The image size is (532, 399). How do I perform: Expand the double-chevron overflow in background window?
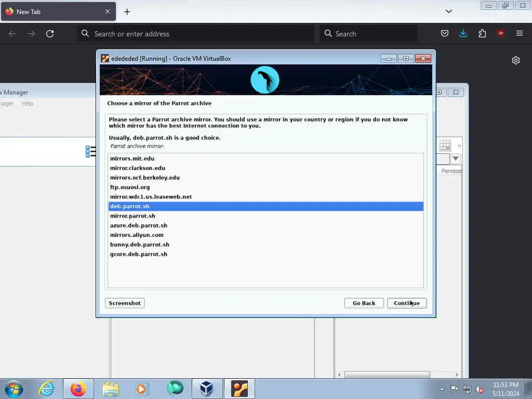pyautogui.click(x=459, y=146)
